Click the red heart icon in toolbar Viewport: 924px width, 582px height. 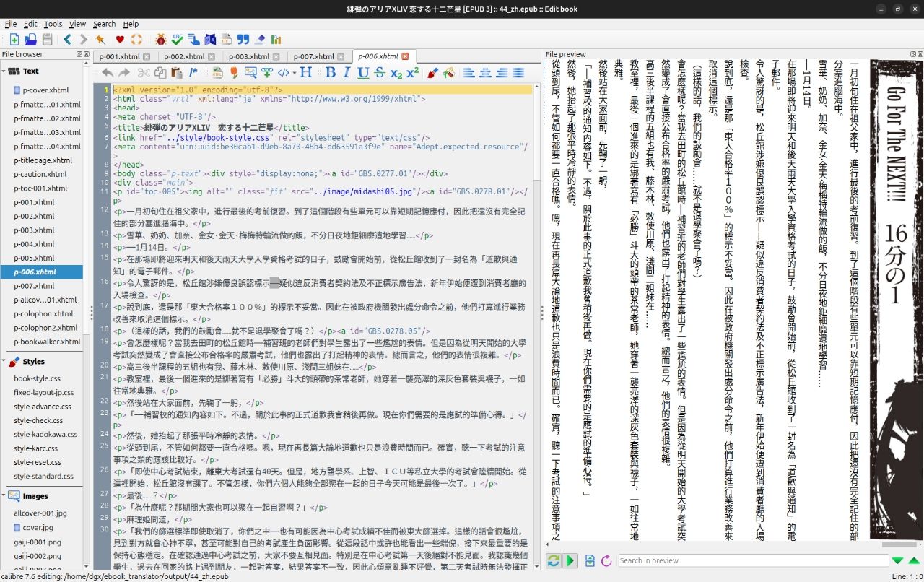(x=120, y=39)
